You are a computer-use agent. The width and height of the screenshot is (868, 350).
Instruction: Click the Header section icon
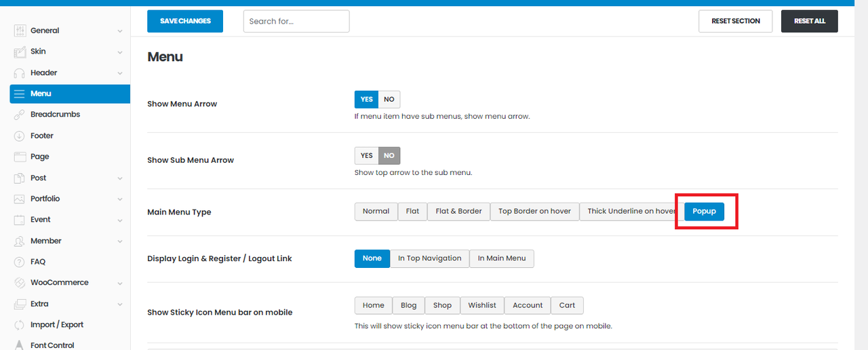coord(19,73)
